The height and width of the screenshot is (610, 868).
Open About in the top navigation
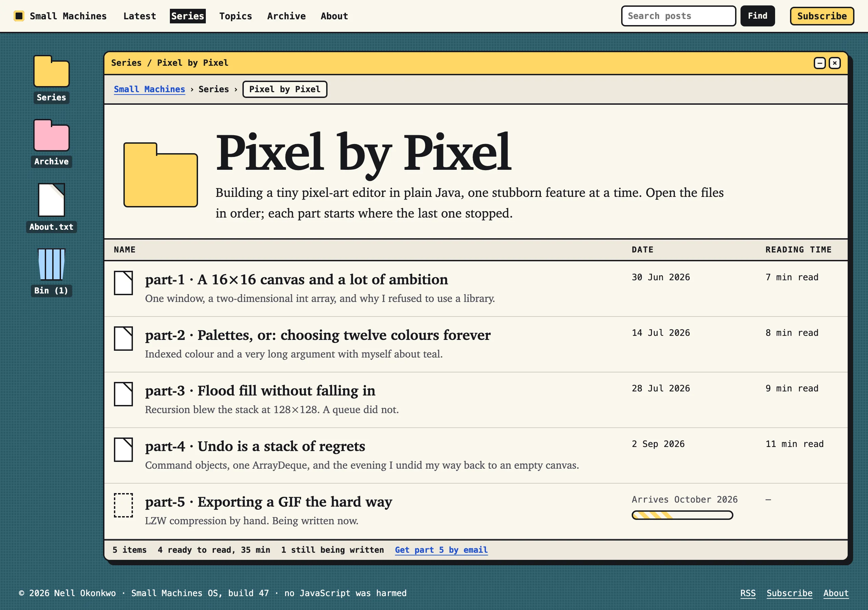pyautogui.click(x=334, y=16)
